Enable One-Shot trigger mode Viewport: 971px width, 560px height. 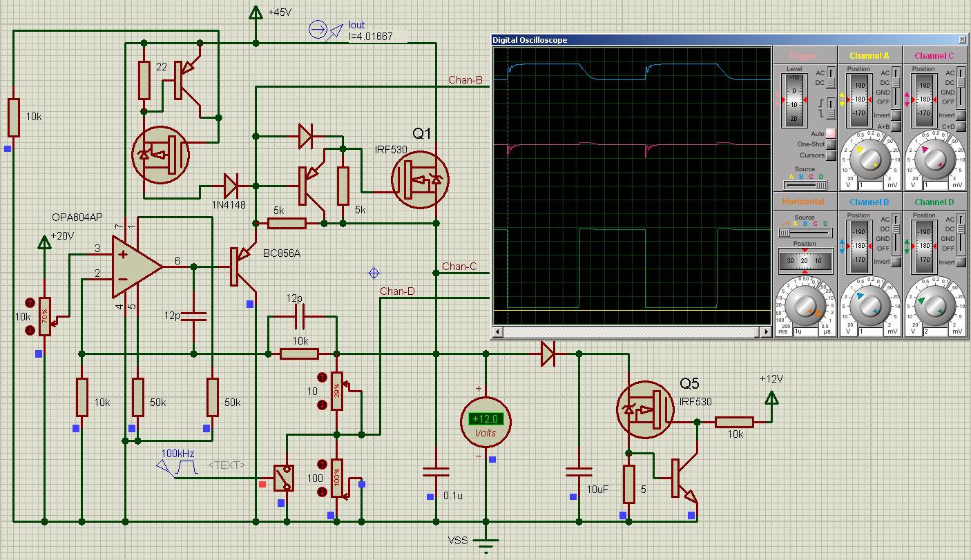[x=831, y=144]
